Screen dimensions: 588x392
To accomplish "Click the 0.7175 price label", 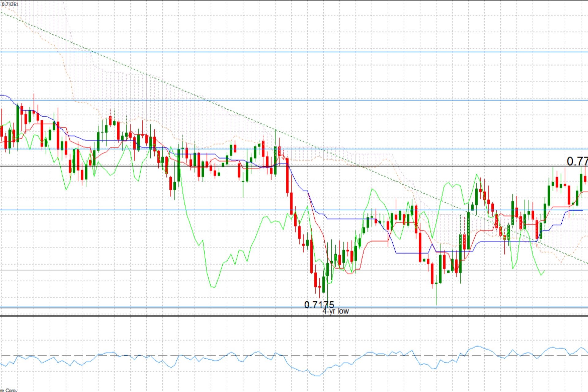I will coord(319,304).
